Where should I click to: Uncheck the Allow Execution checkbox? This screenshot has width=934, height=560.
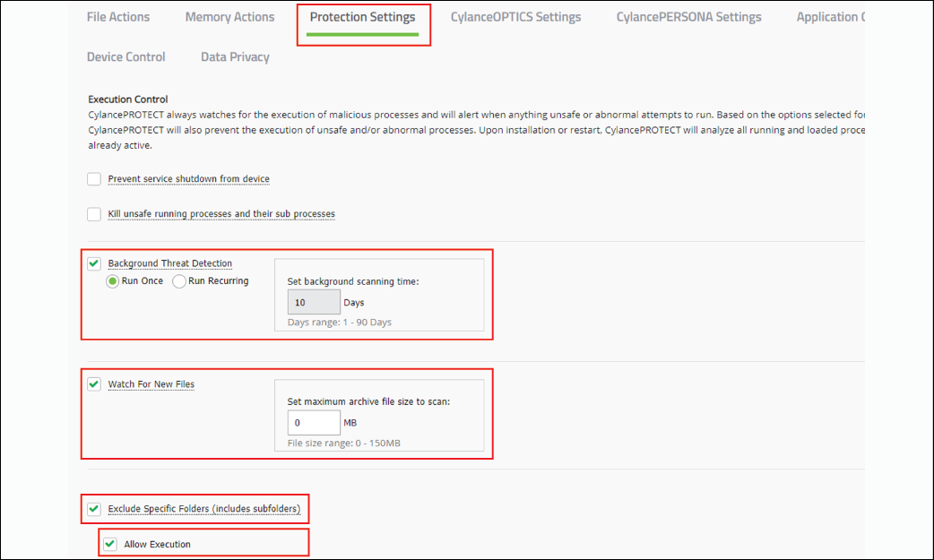coord(110,544)
